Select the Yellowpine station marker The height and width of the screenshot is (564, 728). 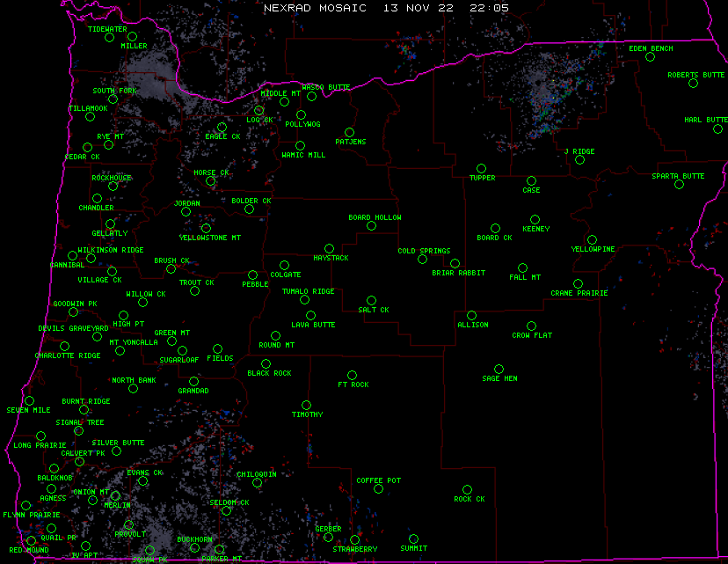click(x=593, y=239)
